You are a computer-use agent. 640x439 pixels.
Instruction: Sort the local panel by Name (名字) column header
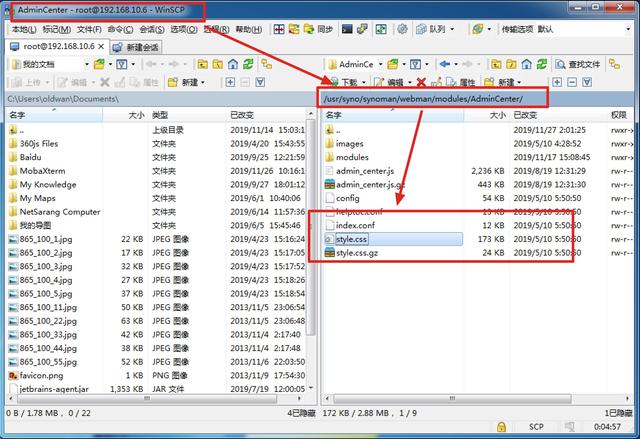(x=54, y=115)
